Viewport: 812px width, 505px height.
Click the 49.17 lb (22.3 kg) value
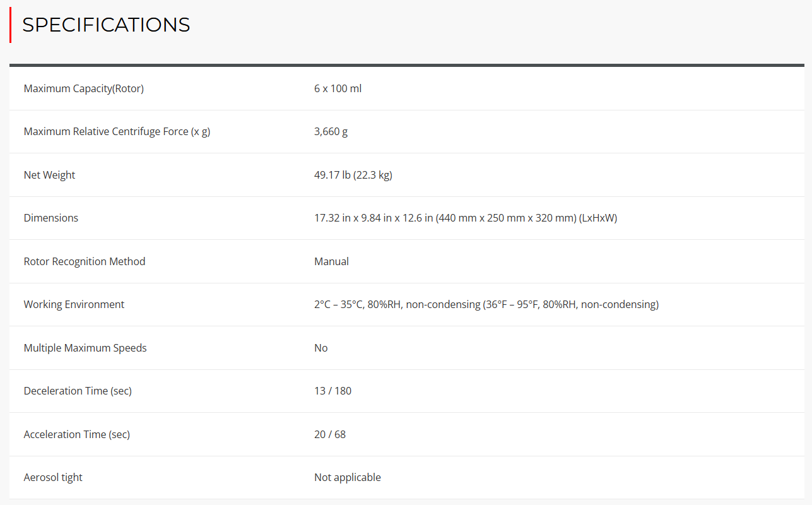(x=353, y=175)
